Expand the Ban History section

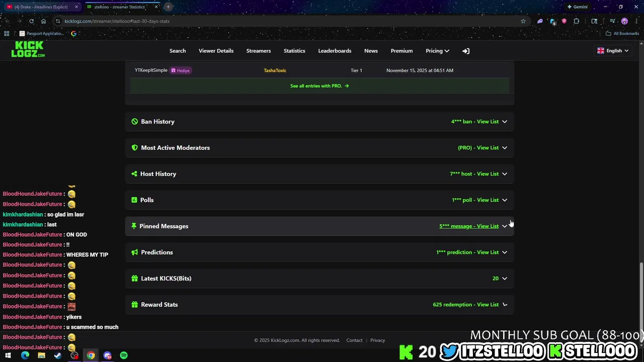click(319, 122)
